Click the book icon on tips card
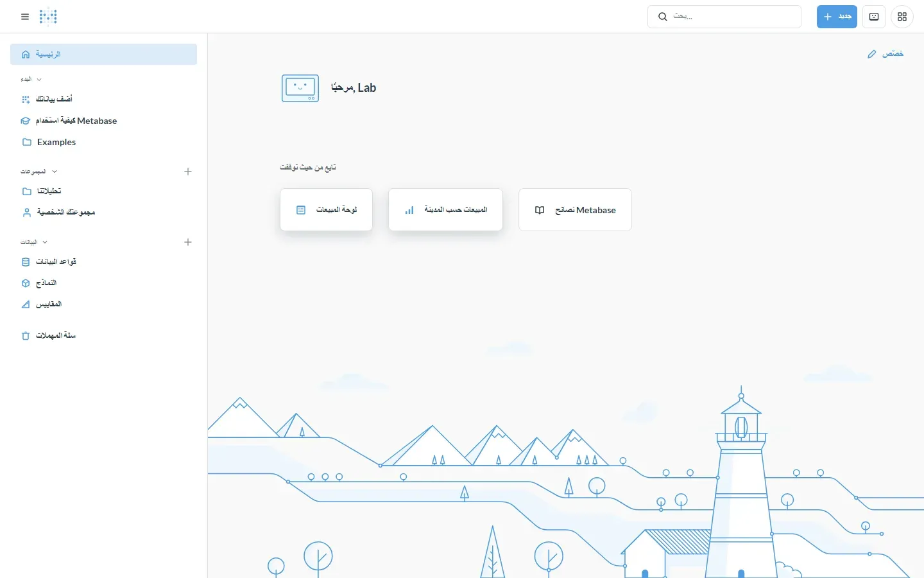Viewport: 924px width, 578px height. (x=540, y=210)
